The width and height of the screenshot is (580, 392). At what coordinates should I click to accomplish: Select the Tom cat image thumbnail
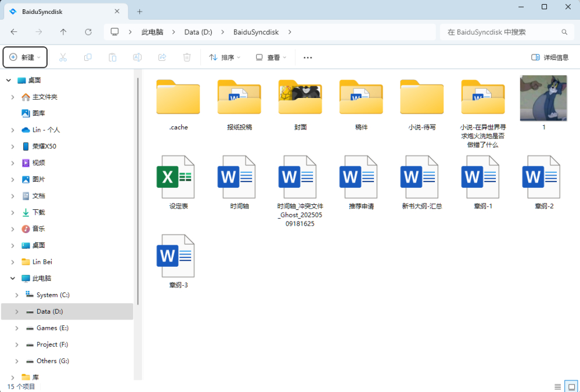pyautogui.click(x=543, y=99)
